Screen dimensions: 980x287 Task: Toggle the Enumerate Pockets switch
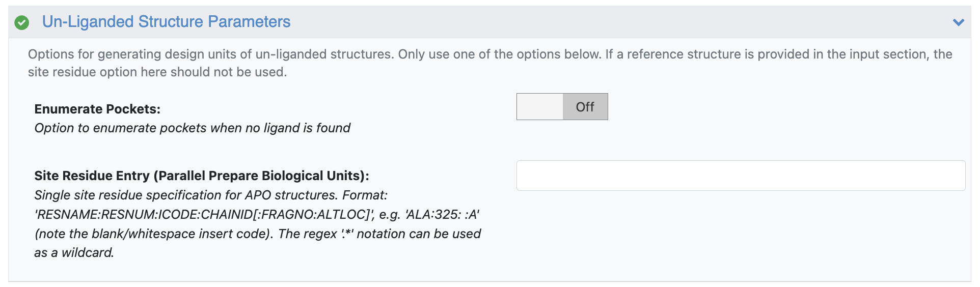pos(562,107)
